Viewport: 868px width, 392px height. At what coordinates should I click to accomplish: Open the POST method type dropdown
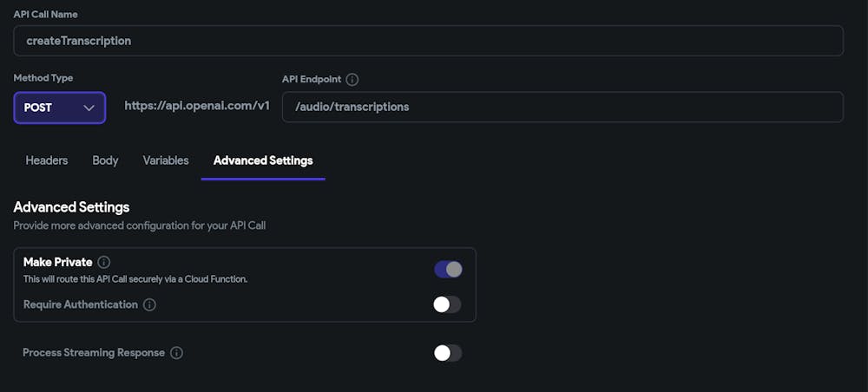point(59,108)
